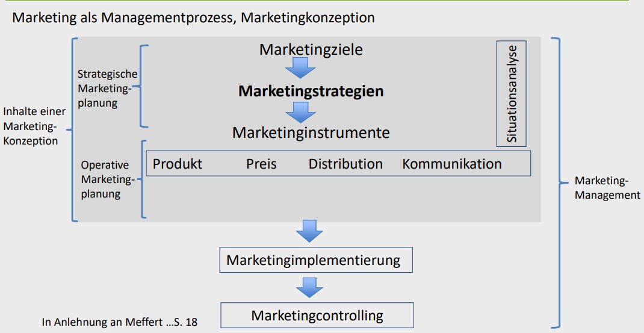The width and height of the screenshot is (644, 333).
Task: Select the bracket beside Strategische Marketingplanung
Action: [x=143, y=86]
